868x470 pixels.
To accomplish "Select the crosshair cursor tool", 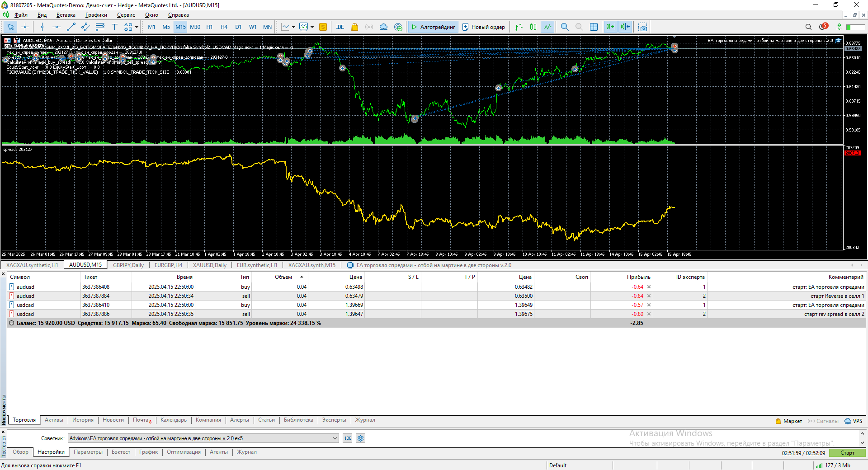I will pos(25,27).
